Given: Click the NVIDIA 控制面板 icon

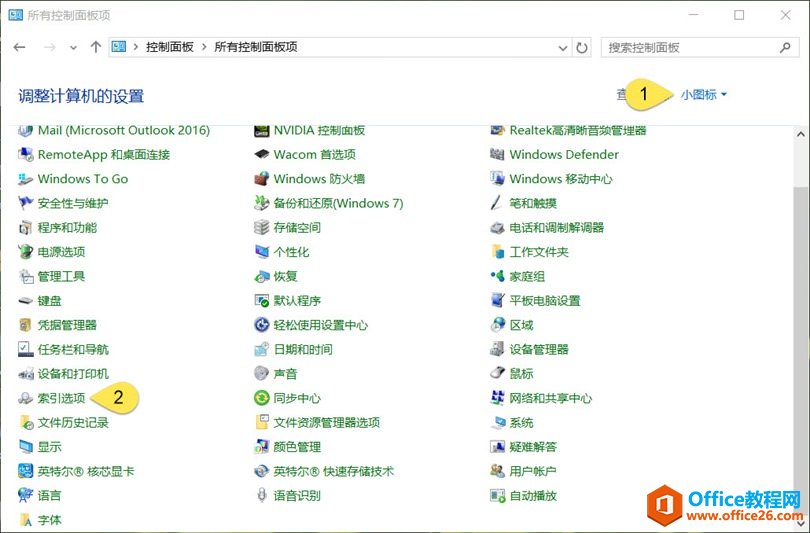Looking at the screenshot, I should pyautogui.click(x=262, y=131).
